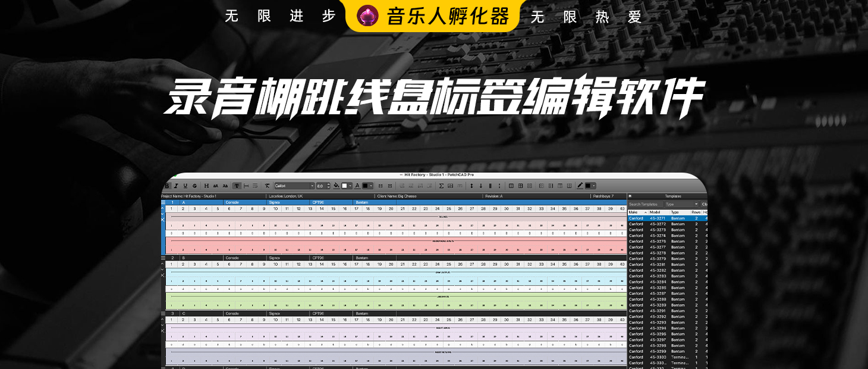
Task: Click the strikethrough formatting icon
Action: pos(194,186)
